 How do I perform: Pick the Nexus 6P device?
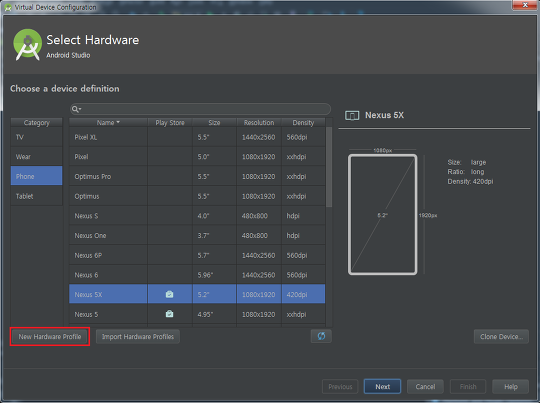(x=197, y=255)
